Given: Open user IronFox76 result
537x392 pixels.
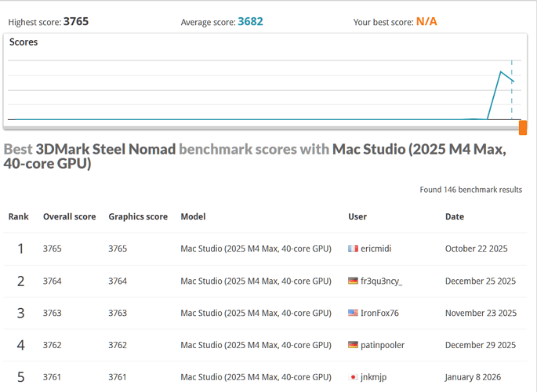Looking at the screenshot, I should [x=379, y=313].
